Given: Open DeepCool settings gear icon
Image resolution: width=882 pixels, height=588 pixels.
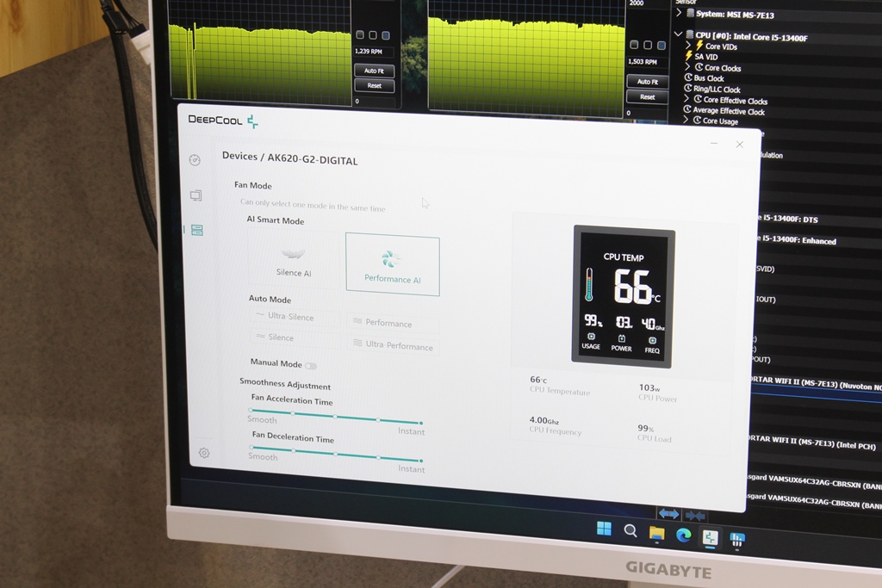Looking at the screenshot, I should [204, 453].
